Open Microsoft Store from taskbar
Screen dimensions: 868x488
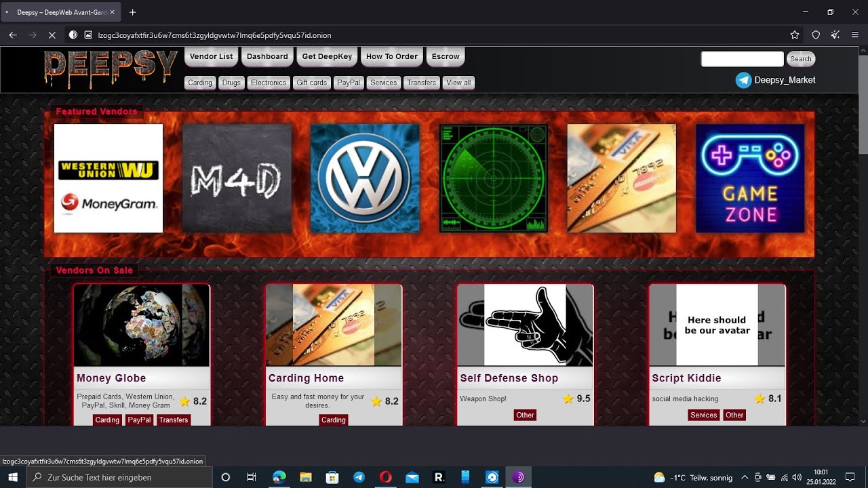pyautogui.click(x=332, y=477)
